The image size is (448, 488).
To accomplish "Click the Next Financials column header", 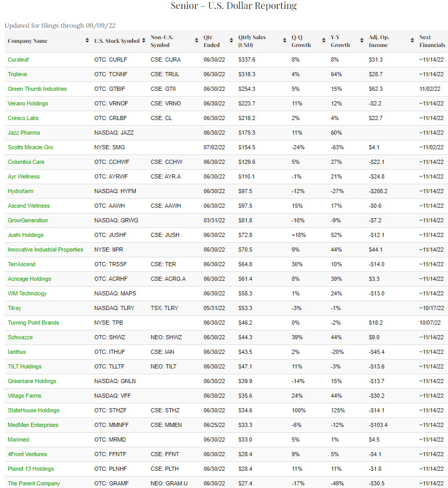I will (431, 41).
